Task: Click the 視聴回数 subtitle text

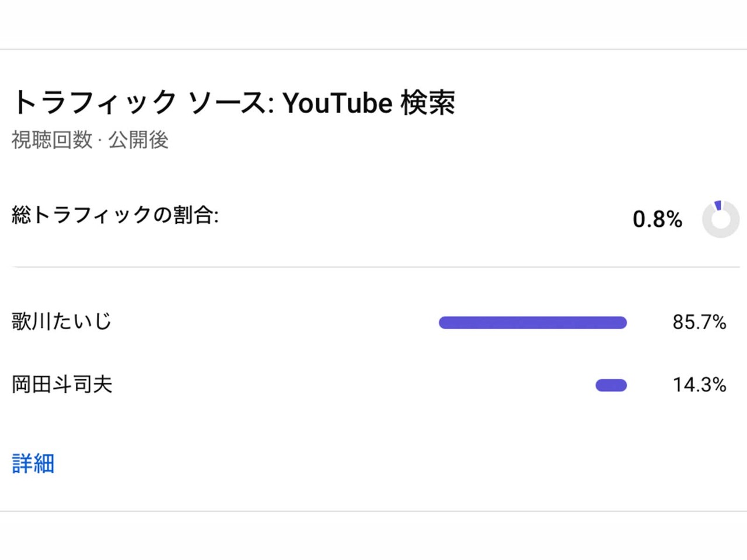Action: click(x=52, y=140)
